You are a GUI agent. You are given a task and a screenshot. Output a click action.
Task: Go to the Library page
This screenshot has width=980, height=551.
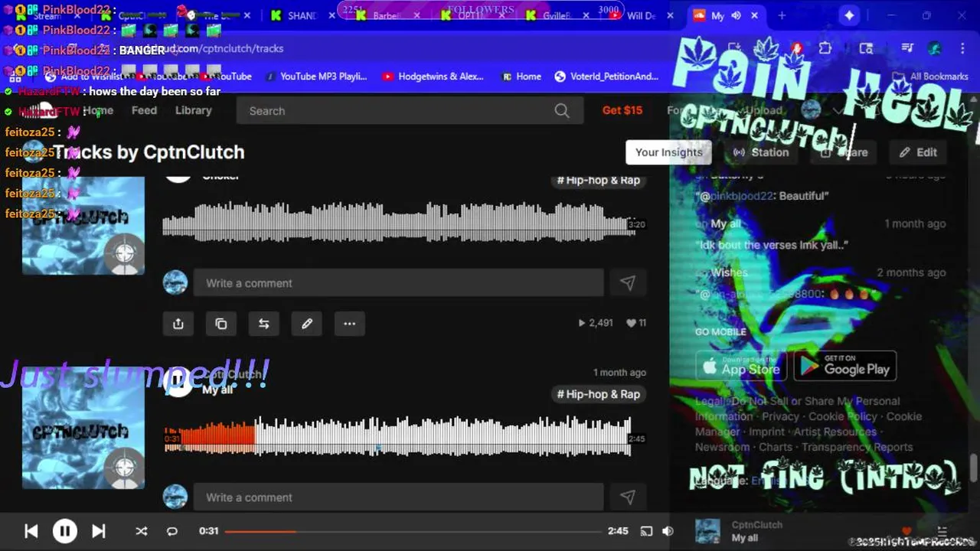point(193,110)
